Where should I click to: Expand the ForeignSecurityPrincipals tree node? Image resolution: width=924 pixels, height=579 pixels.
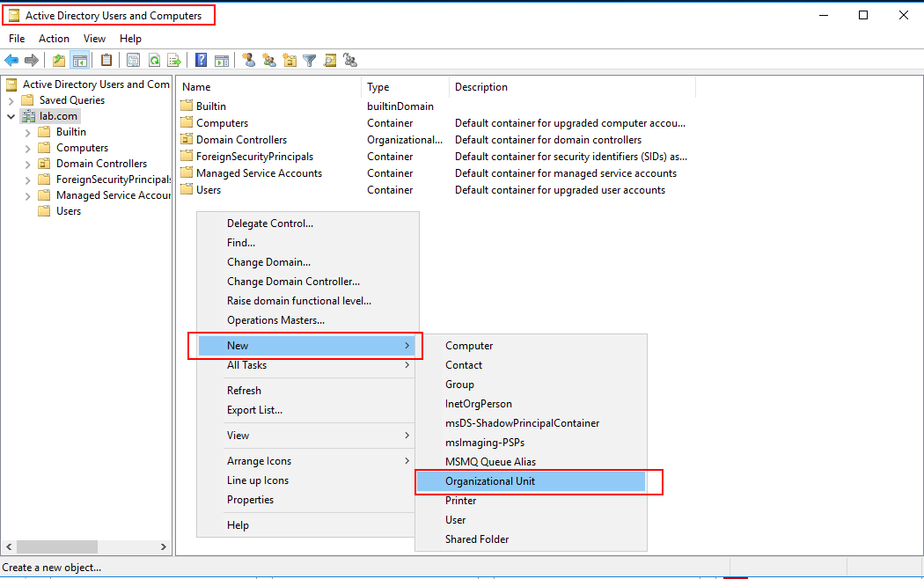[x=27, y=180]
